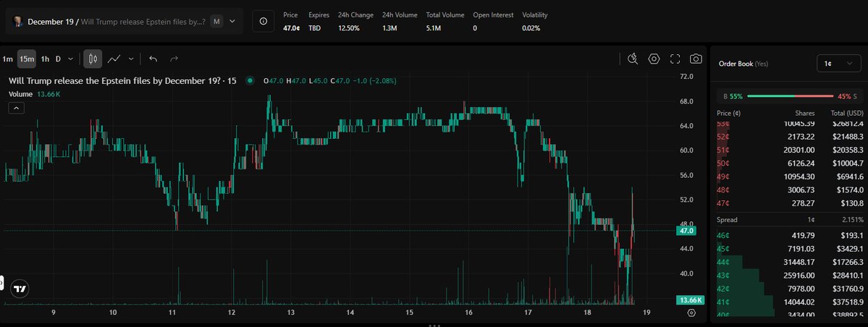The height and width of the screenshot is (327, 868).
Task: Click the 'Total (USD)' column header
Action: 846,113
